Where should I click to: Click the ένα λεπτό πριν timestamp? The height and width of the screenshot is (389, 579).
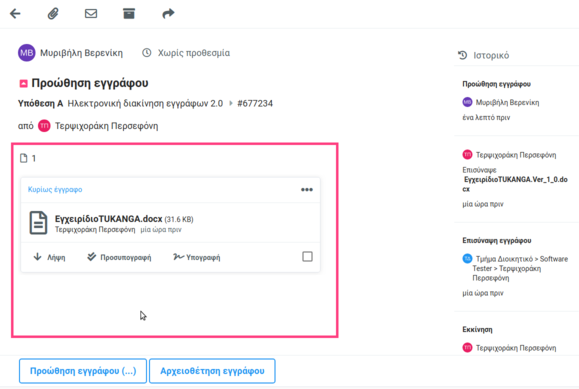[x=486, y=117]
